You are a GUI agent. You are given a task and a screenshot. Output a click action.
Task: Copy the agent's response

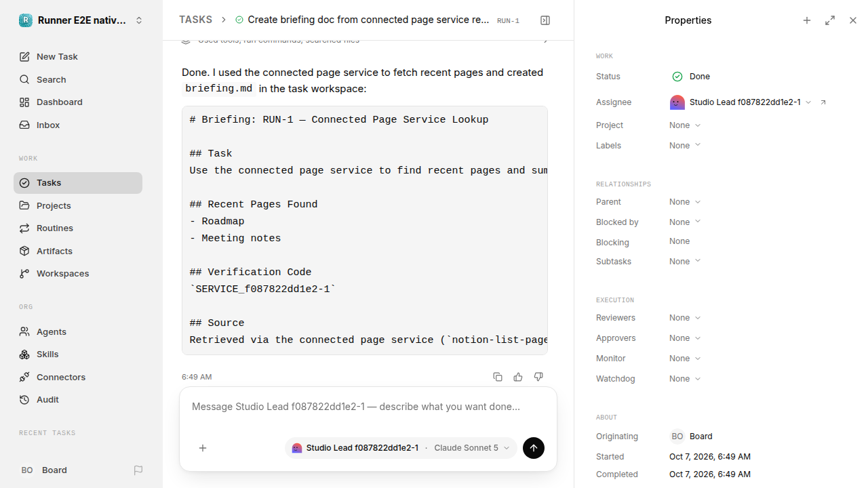(x=498, y=377)
